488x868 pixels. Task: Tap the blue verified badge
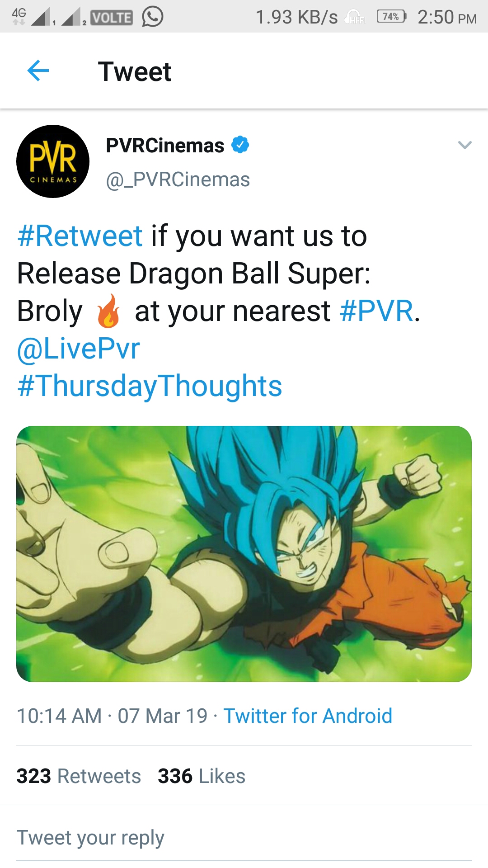point(240,145)
